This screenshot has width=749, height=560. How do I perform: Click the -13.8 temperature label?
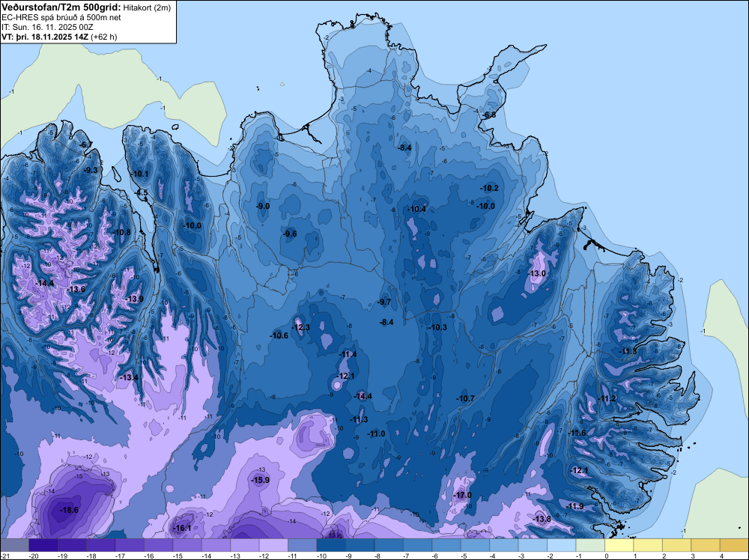click(542, 519)
